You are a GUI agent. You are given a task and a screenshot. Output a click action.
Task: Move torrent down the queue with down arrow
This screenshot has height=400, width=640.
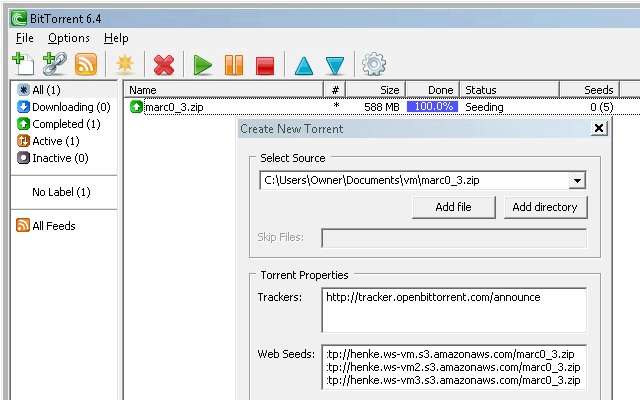pos(335,65)
